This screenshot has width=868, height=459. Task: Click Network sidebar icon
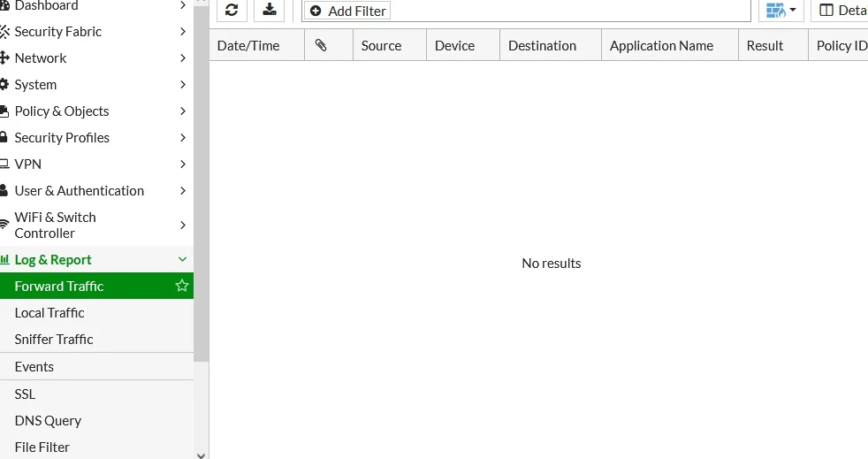click(x=4, y=58)
